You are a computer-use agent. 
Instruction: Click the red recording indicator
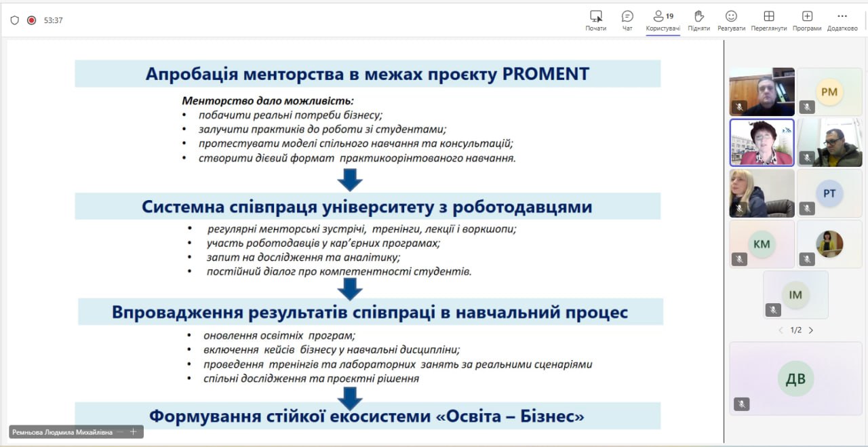(x=31, y=20)
